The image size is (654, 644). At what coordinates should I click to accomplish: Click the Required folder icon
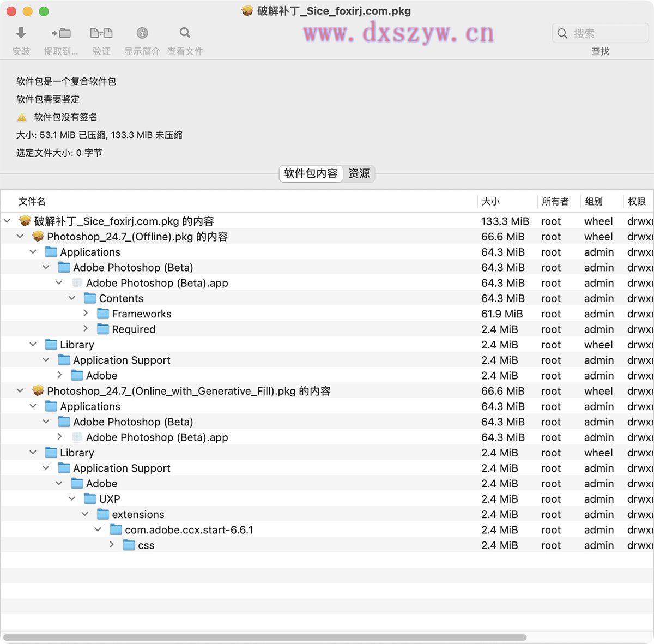click(x=103, y=329)
